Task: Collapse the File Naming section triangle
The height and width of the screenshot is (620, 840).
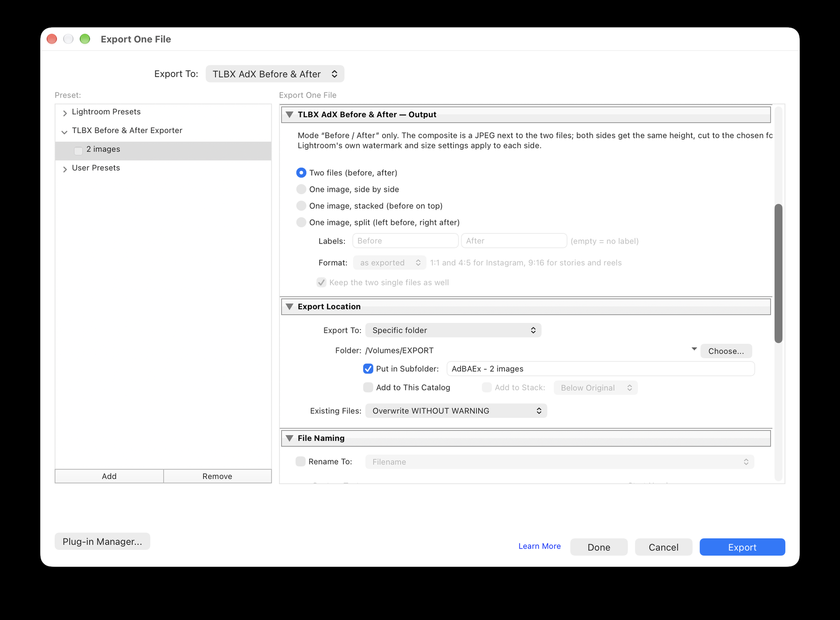Action: click(289, 438)
